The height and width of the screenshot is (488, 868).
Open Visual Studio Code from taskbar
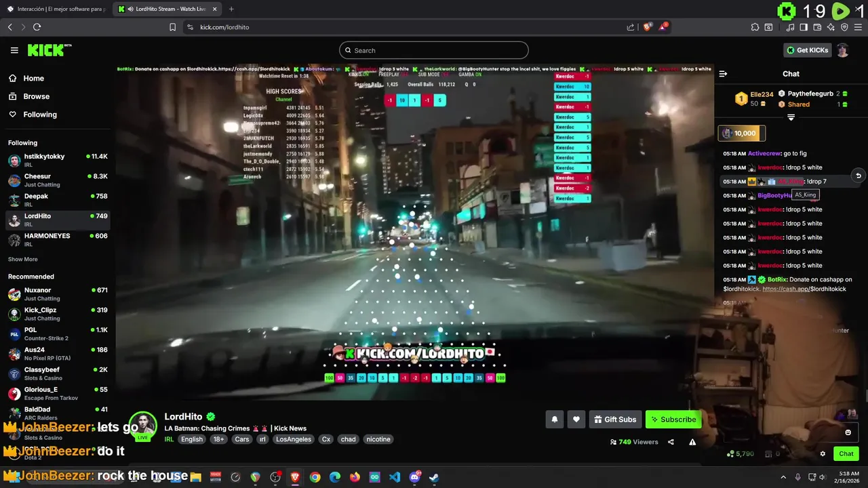point(395,477)
